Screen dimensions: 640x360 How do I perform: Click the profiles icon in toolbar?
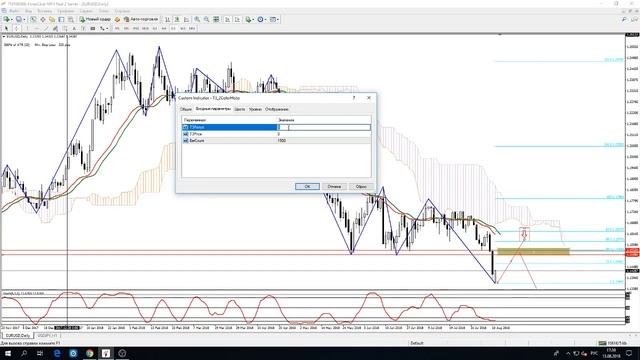pyautogui.click(x=19, y=19)
